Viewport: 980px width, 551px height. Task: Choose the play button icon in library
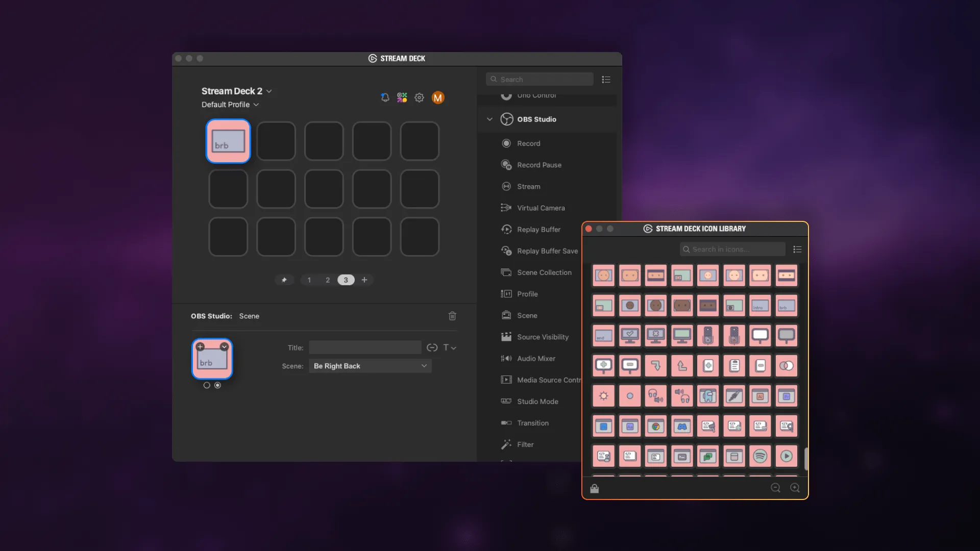tap(787, 456)
